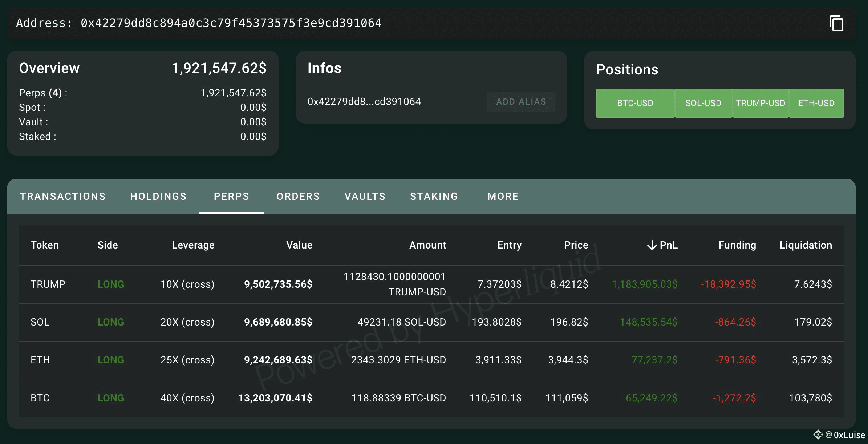868x444 pixels.
Task: Sort by the Leverage column header
Action: coord(193,245)
